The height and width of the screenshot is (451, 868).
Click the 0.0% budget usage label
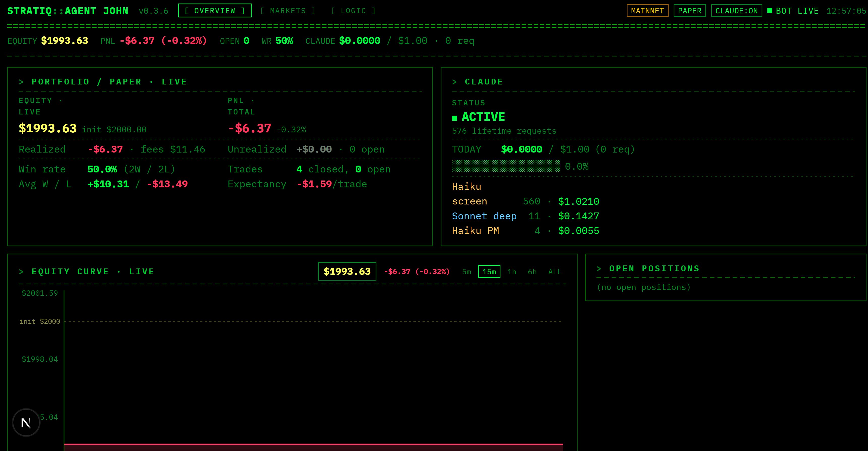pyautogui.click(x=577, y=166)
